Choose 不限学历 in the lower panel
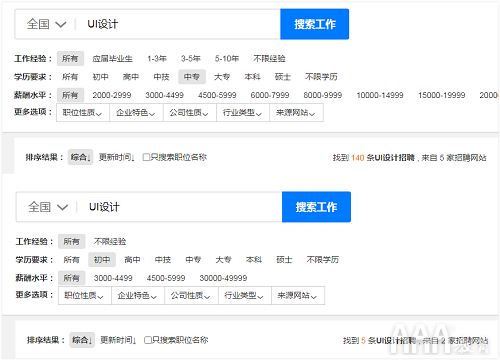 click(x=323, y=260)
